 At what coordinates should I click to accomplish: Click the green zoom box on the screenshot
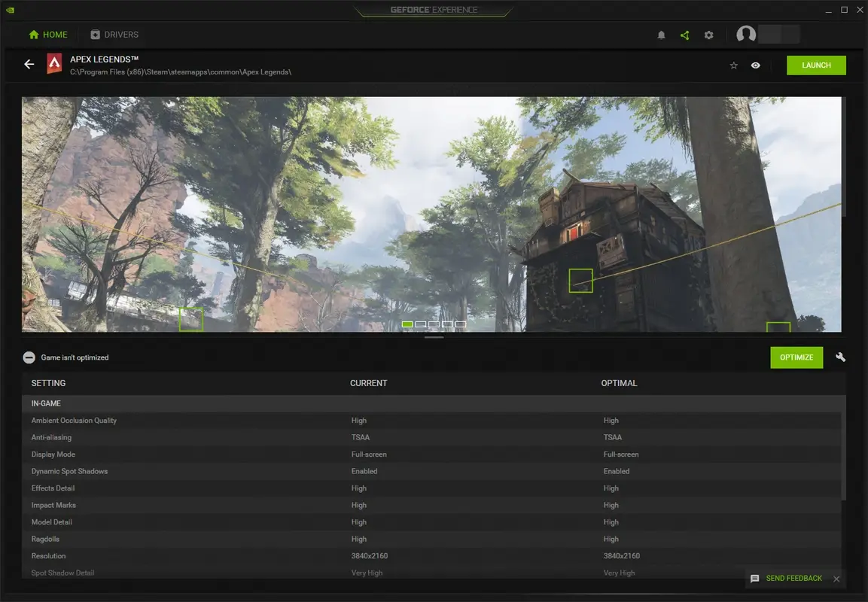(581, 281)
